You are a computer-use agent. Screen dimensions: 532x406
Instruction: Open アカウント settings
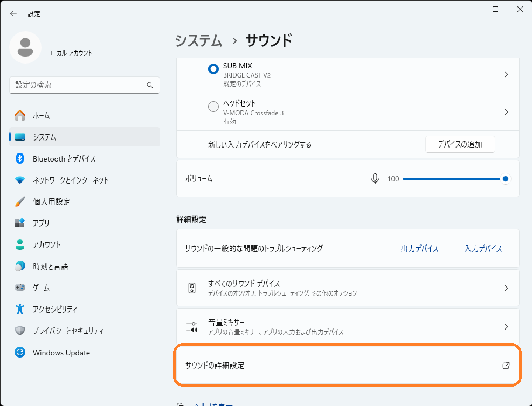pos(85,244)
